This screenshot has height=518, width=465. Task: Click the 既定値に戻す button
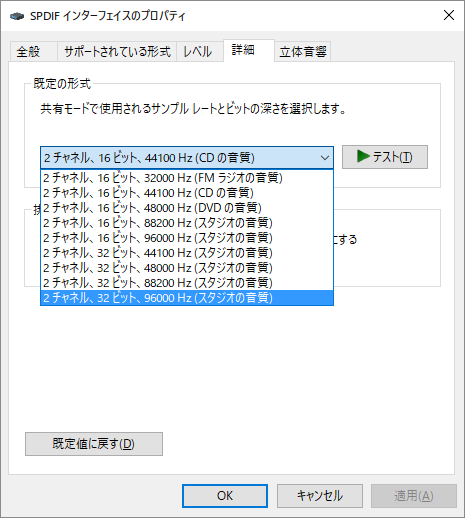click(94, 444)
